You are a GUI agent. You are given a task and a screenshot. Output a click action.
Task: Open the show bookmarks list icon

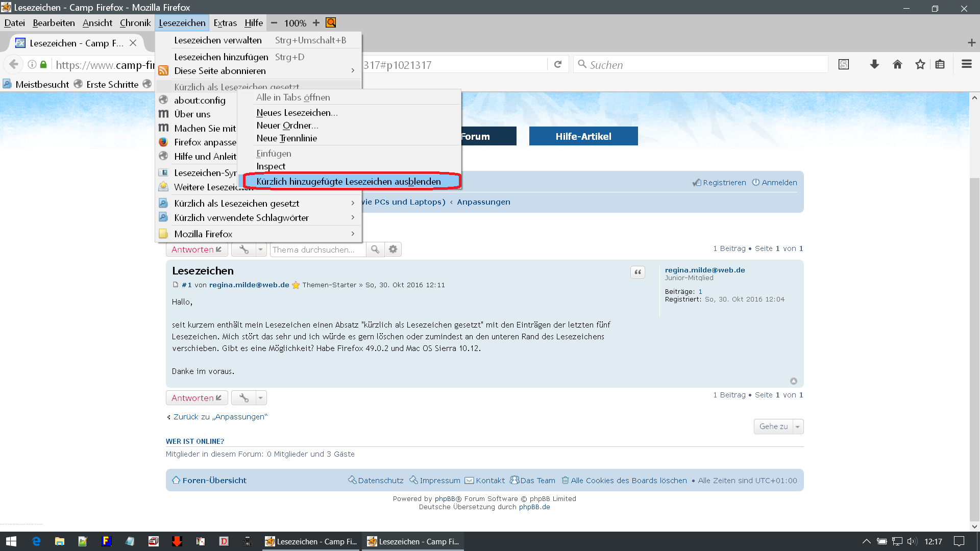[x=940, y=64]
